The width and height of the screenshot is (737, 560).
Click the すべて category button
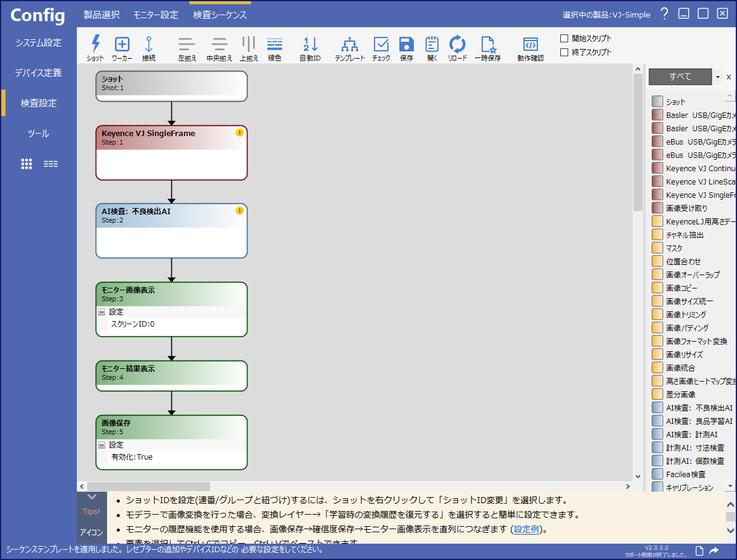[680, 77]
